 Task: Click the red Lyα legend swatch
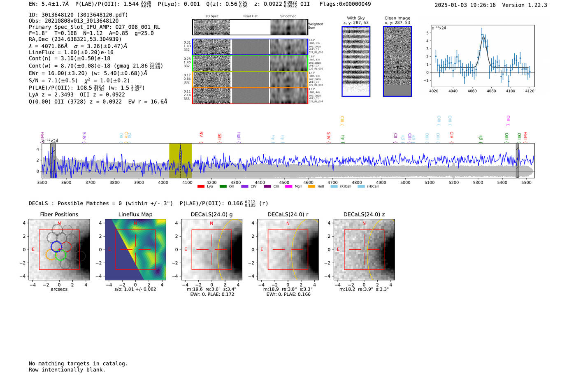(201, 186)
